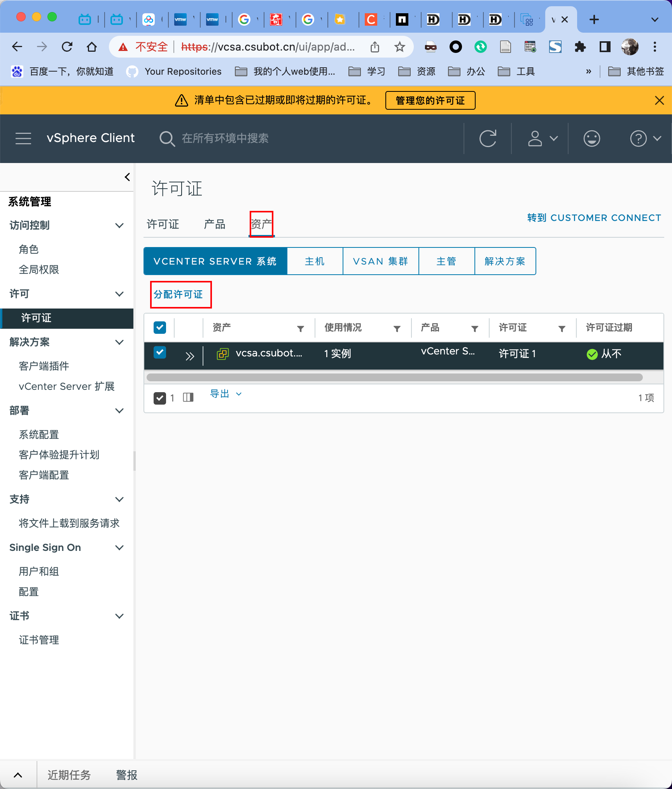Open 全局权限 in the sidebar
This screenshot has height=789, width=672.
(x=39, y=270)
